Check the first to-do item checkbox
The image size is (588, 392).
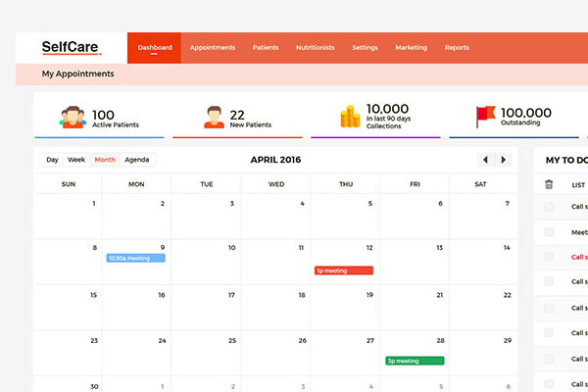coord(549,207)
